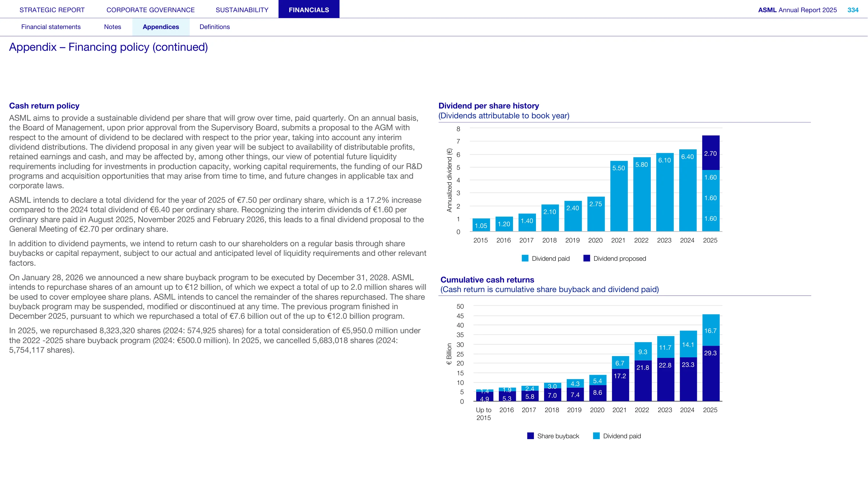Click the 2022 buyback segment labeled 21.8
This screenshot has height=489, width=868.
pos(643,381)
